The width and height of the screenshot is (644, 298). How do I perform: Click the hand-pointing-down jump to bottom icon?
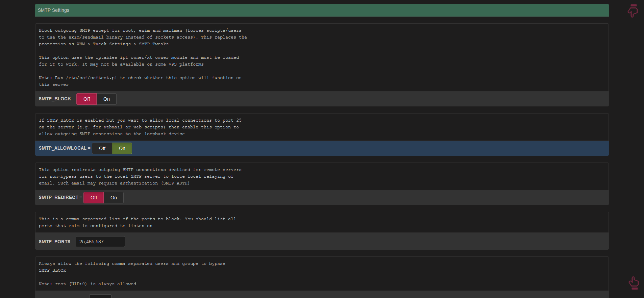[633, 11]
